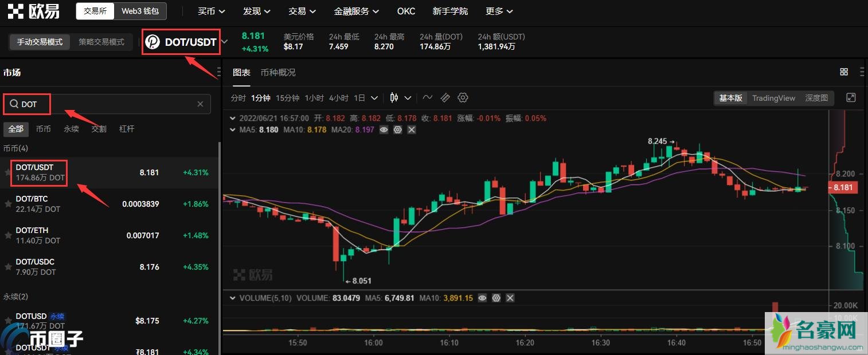This screenshot has height=355, width=868.
Task: Open the 新手学院 link
Action: coord(450,11)
